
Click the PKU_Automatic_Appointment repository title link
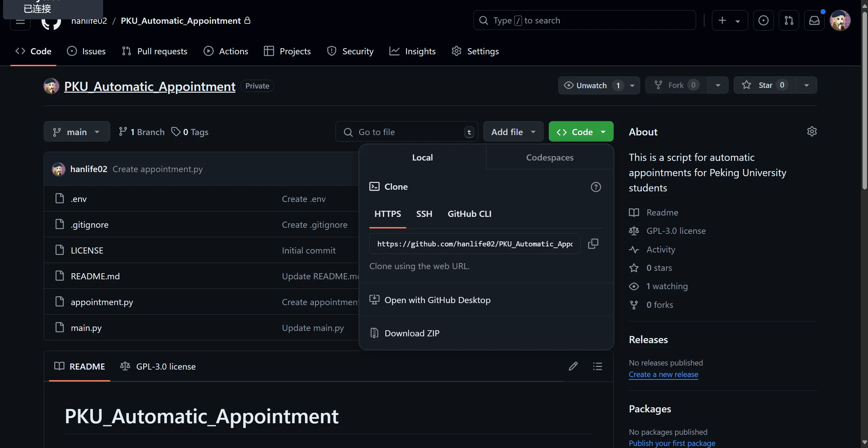click(150, 86)
